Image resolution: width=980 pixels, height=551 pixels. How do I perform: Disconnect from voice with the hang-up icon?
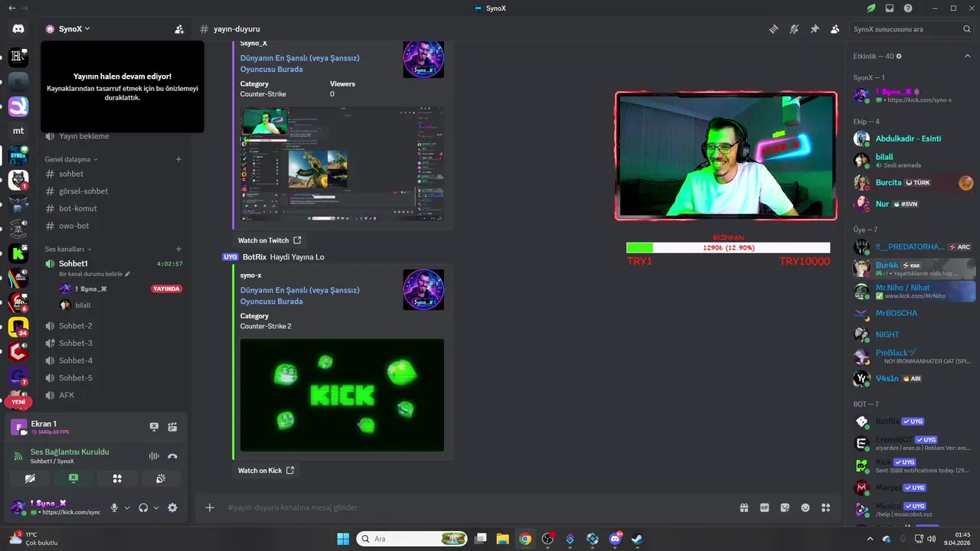(x=173, y=456)
